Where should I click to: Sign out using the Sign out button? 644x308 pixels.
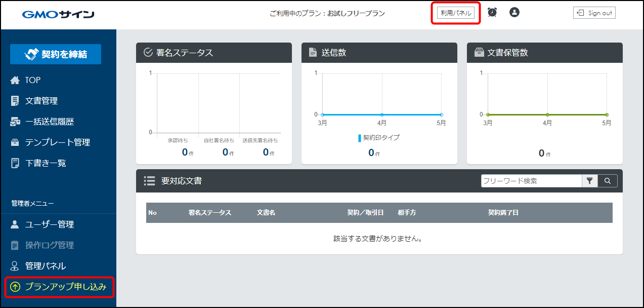pos(594,13)
